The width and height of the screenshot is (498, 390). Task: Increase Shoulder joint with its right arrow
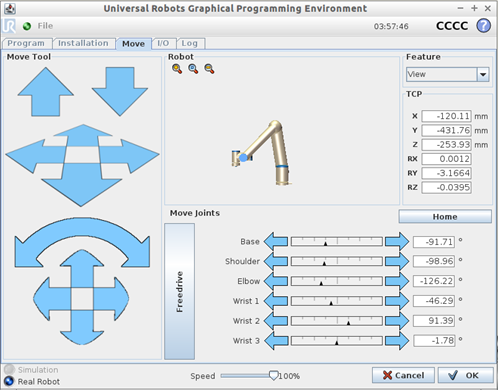397,261
